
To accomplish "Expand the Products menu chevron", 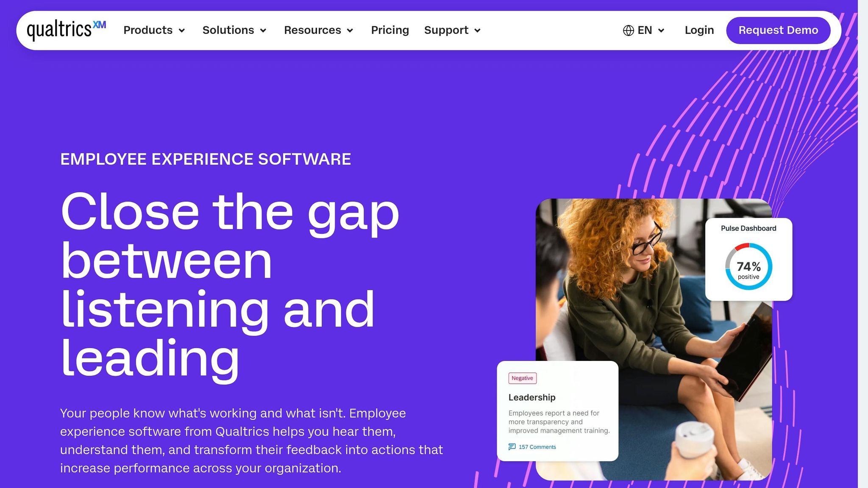I will pyautogui.click(x=182, y=30).
